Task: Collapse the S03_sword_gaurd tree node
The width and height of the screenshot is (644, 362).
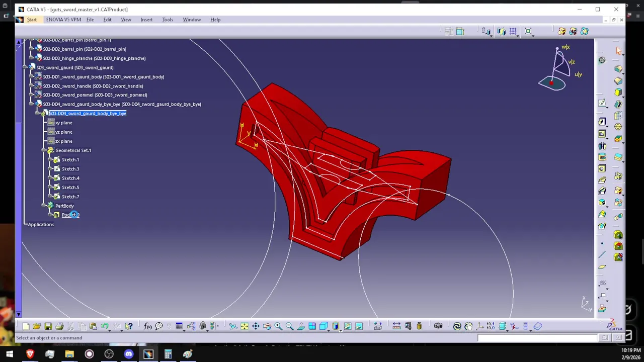Action: pos(25,67)
